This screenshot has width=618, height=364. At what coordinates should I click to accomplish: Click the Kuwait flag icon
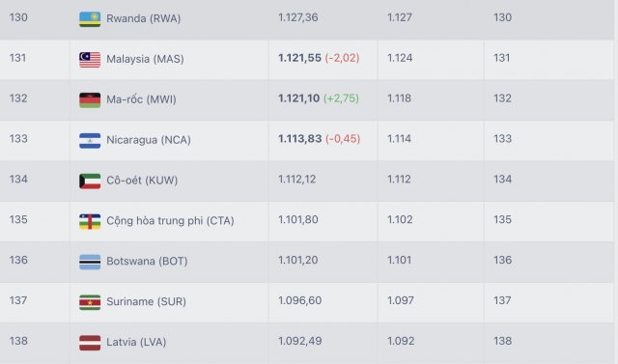90,182
